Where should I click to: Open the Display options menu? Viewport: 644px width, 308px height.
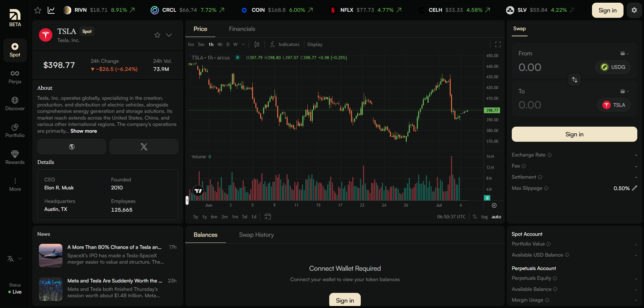(315, 44)
